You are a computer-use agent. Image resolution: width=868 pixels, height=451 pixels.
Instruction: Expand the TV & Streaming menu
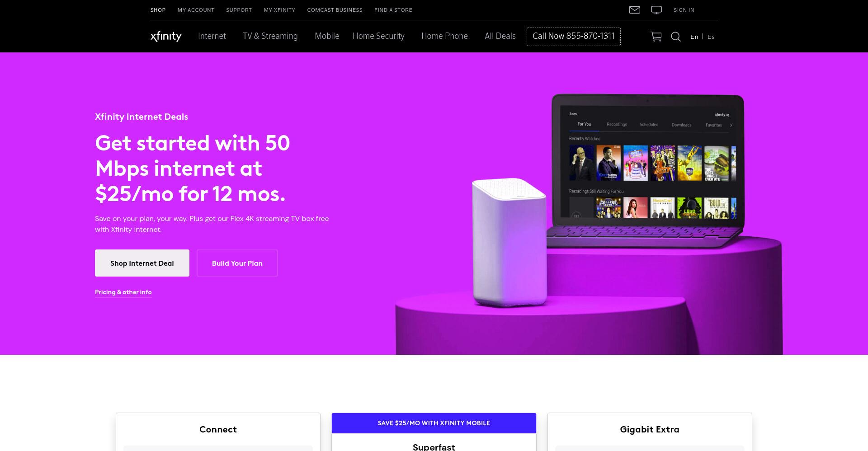coord(270,36)
